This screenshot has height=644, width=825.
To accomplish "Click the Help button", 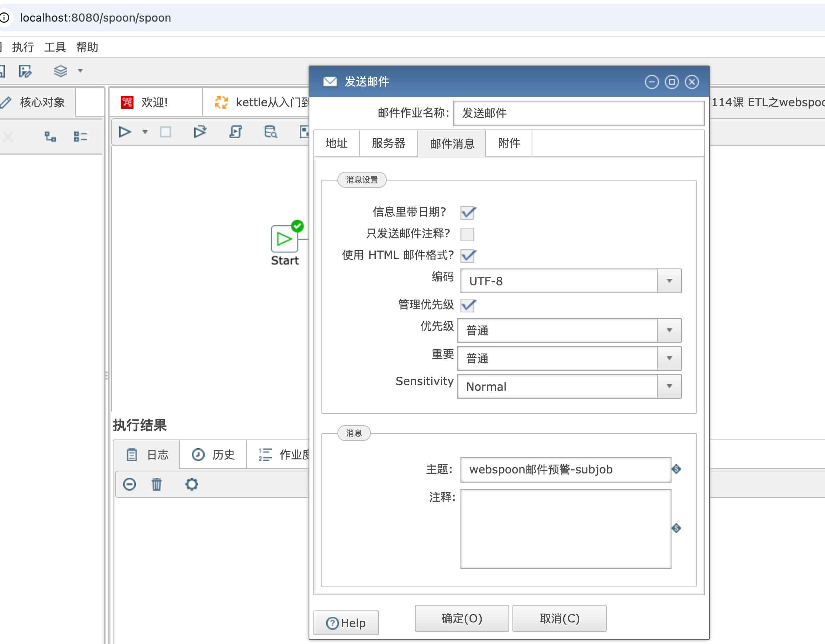I will (x=346, y=622).
